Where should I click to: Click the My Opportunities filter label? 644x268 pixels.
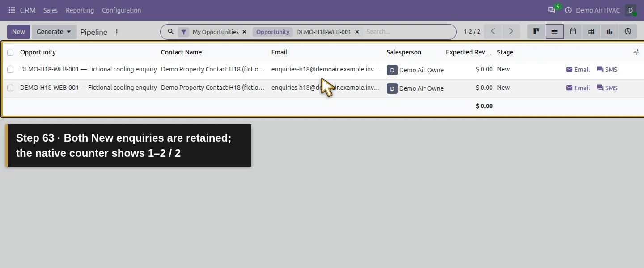coord(216,32)
